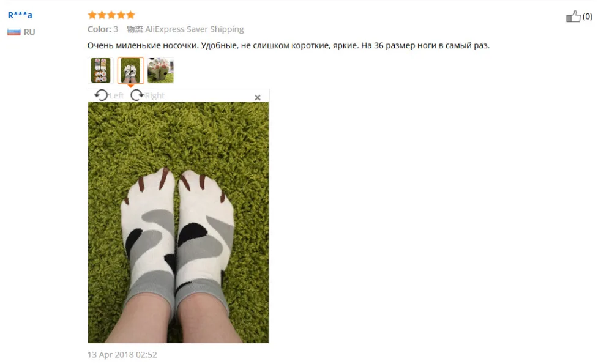Close the enlarged review photo viewer

[258, 97]
